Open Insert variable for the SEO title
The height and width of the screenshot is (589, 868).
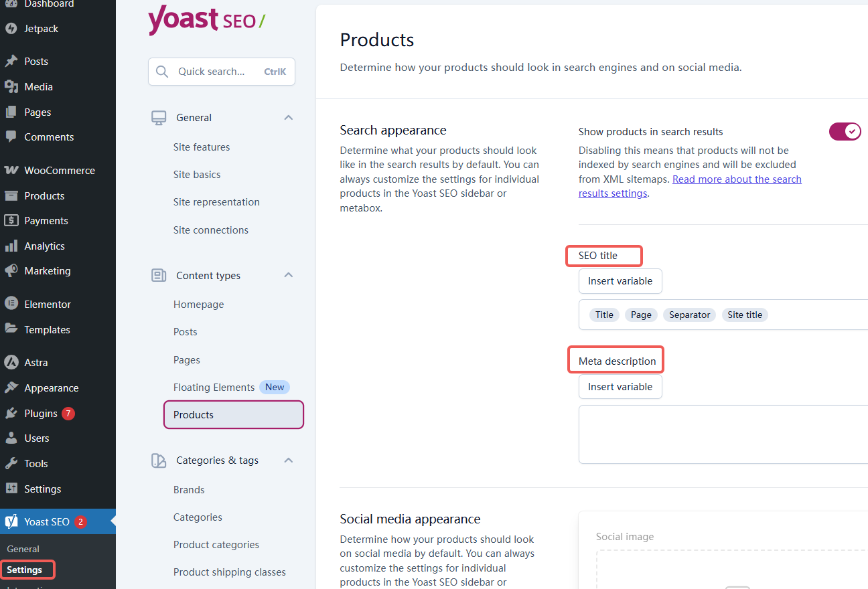620,280
